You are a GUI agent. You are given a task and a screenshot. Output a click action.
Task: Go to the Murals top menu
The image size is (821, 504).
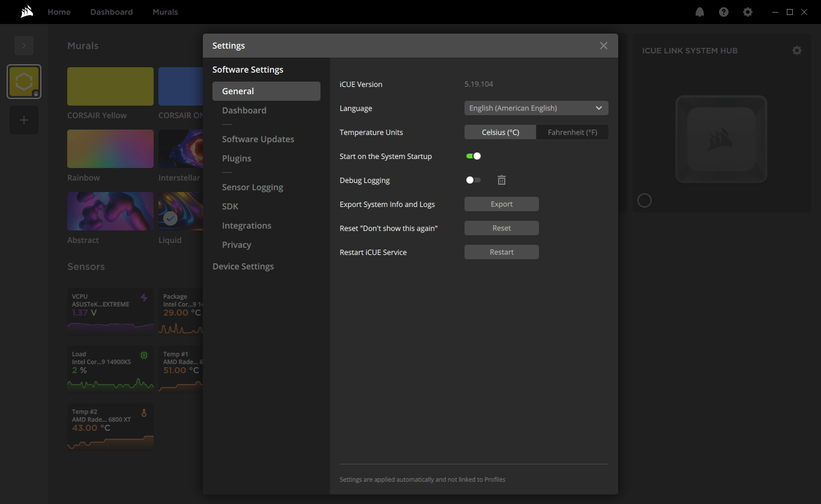(x=165, y=12)
